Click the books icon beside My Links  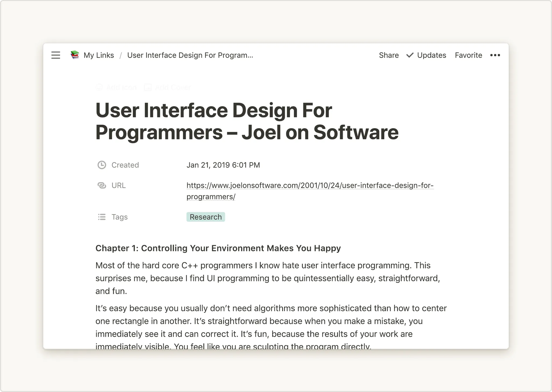[75, 55]
